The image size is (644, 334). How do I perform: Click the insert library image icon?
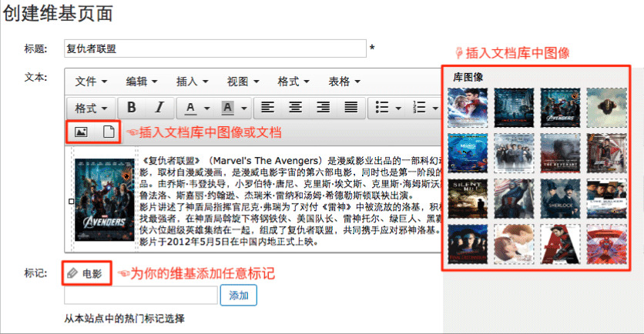pyautogui.click(x=81, y=132)
